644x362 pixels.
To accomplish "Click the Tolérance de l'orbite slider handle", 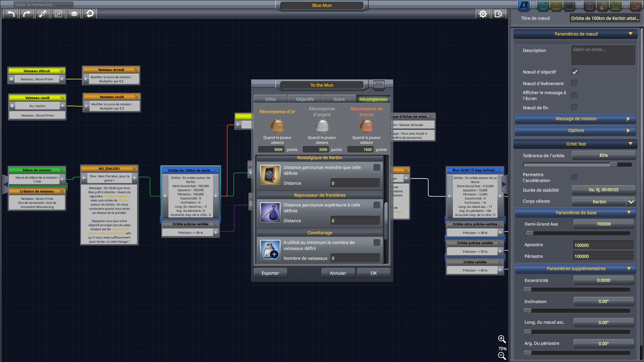I will (x=613, y=165).
